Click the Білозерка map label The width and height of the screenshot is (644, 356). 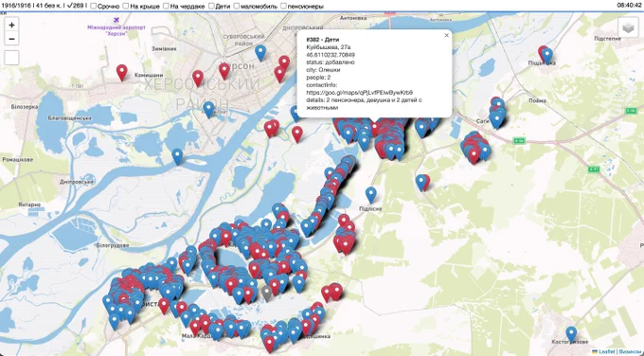(25, 107)
